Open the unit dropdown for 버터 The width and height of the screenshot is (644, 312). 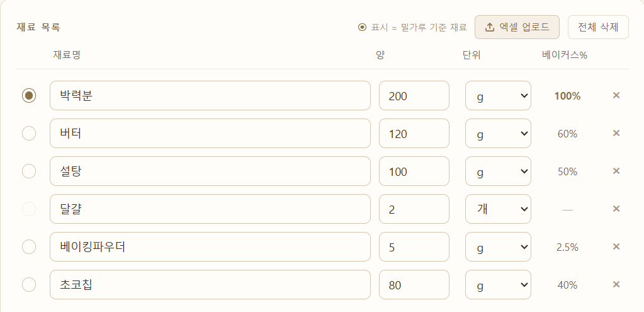point(498,133)
